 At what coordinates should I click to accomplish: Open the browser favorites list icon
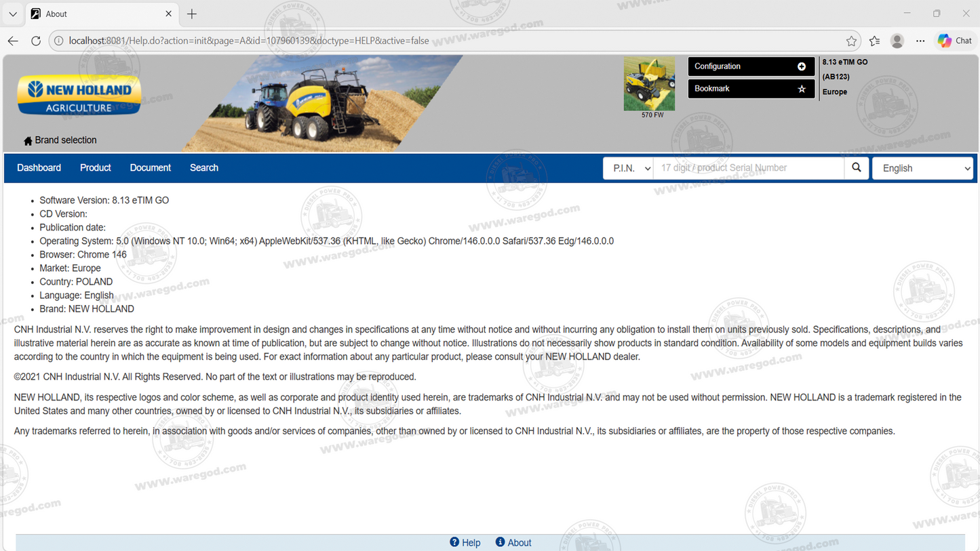pos(874,41)
